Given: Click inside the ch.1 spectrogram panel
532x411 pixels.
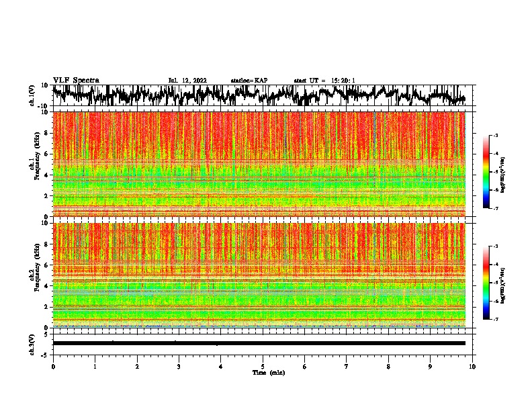Looking at the screenshot, I should coord(259,164).
